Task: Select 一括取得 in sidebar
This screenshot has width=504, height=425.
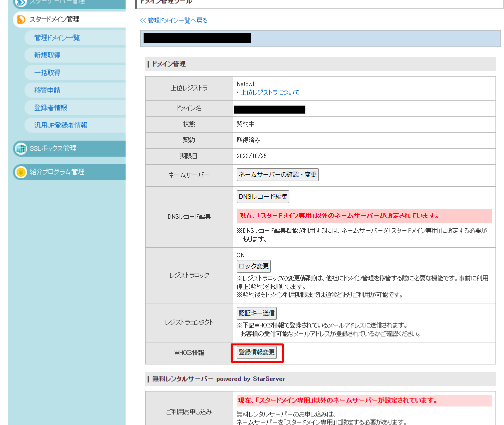Action: pyautogui.click(x=47, y=73)
